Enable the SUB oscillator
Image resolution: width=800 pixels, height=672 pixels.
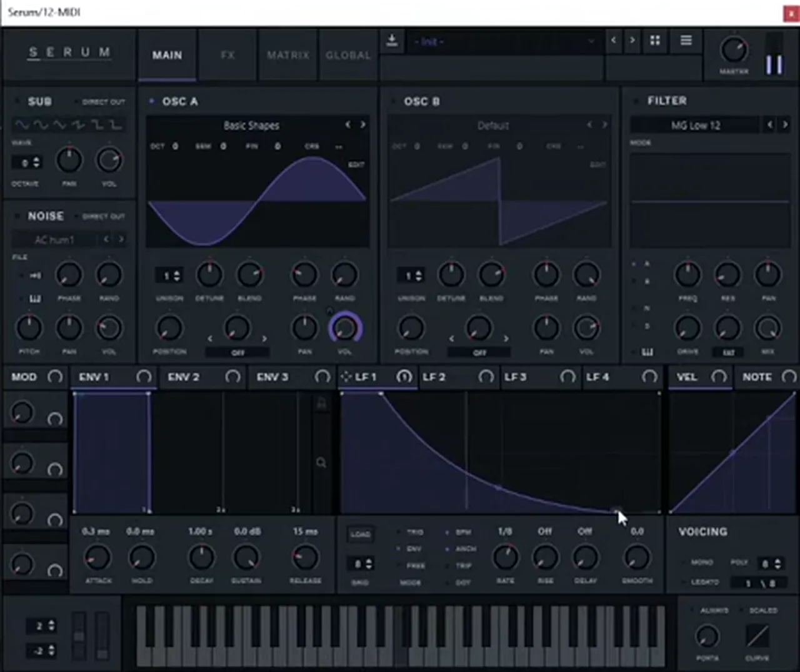17,101
